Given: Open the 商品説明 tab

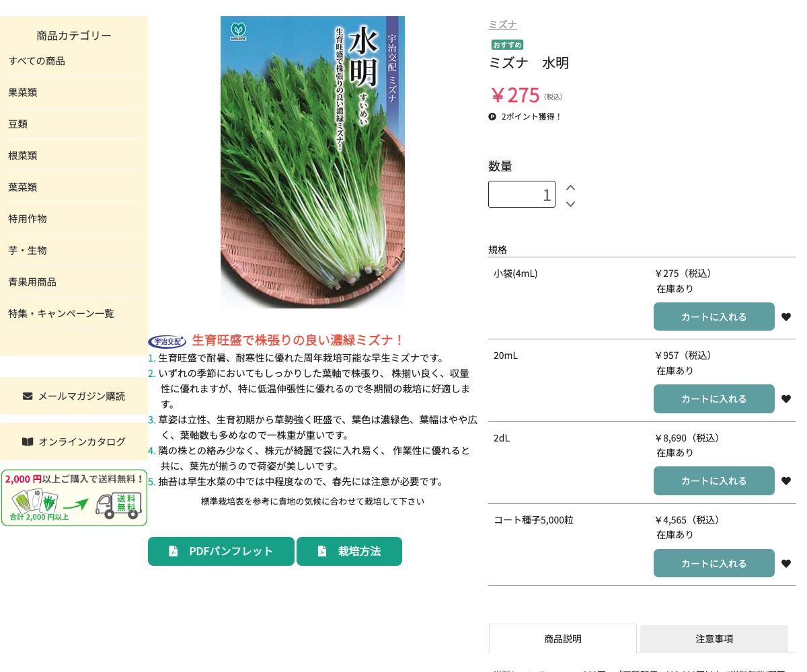Looking at the screenshot, I should click(x=563, y=638).
